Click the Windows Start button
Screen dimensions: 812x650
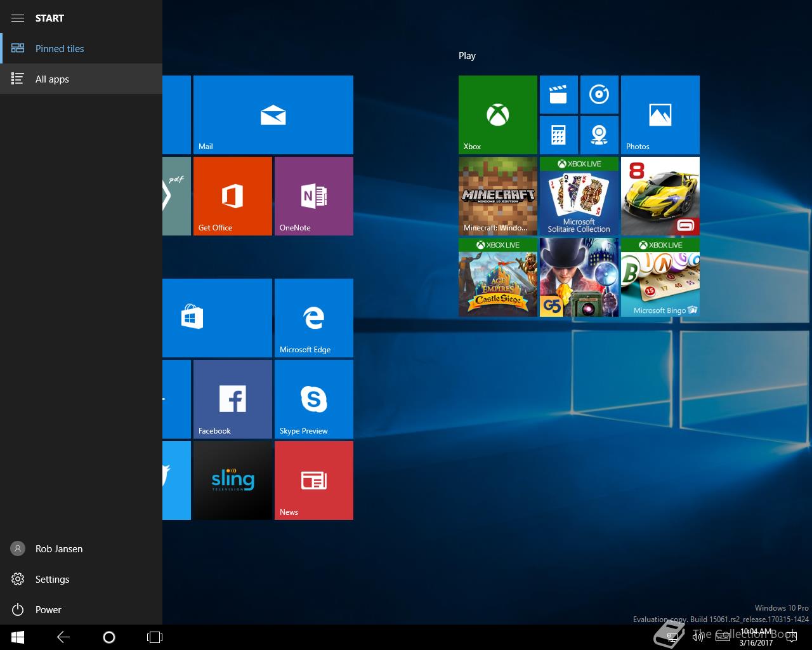18,637
